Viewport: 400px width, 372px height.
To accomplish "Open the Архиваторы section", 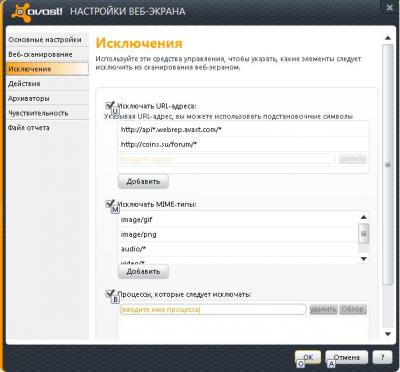I will (47, 98).
